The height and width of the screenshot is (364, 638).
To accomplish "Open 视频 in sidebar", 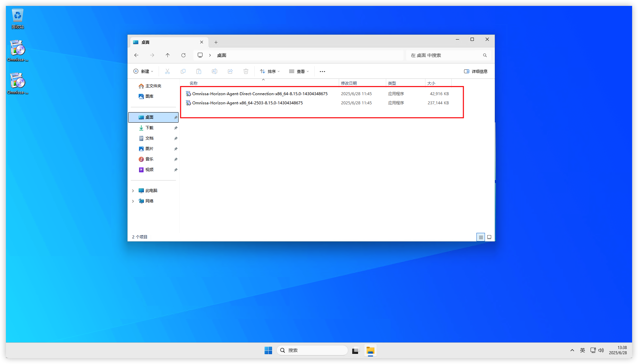I will pyautogui.click(x=153, y=170).
